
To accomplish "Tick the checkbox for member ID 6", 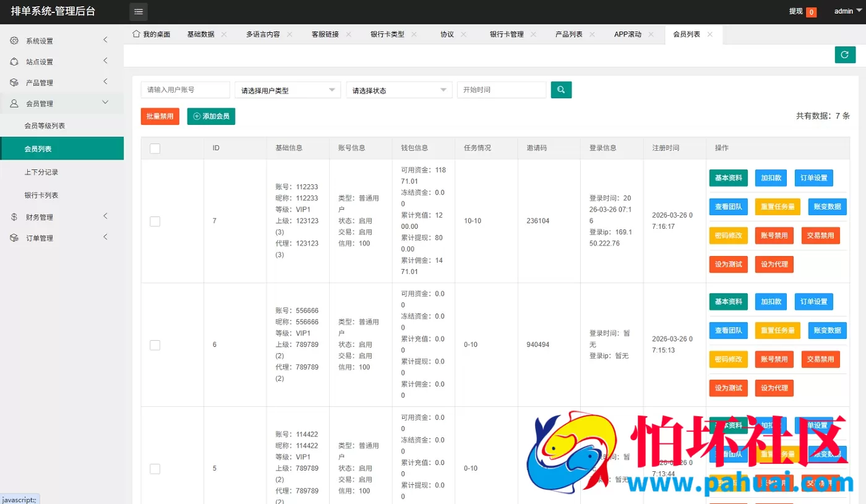I will [x=155, y=345].
